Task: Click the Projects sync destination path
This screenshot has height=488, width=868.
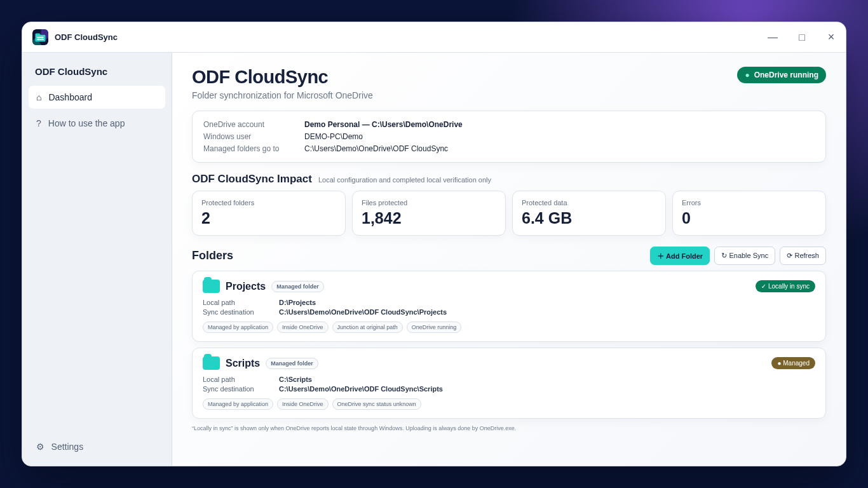Action: (363, 312)
